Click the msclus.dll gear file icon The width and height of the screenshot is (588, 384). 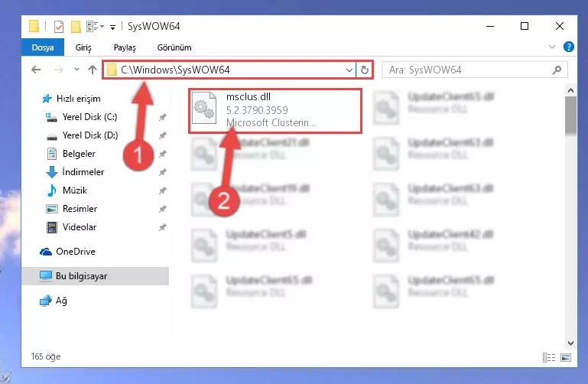point(204,109)
